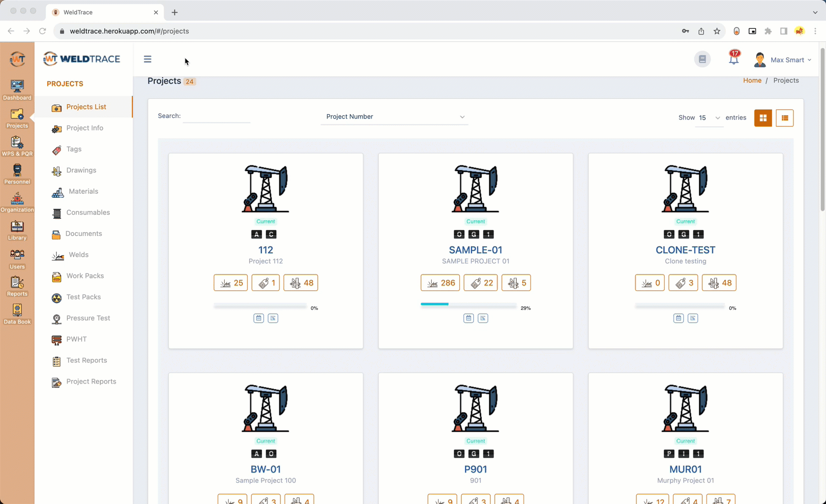Open Organization section icon
This screenshot has width=826, height=504.
pos(17,202)
